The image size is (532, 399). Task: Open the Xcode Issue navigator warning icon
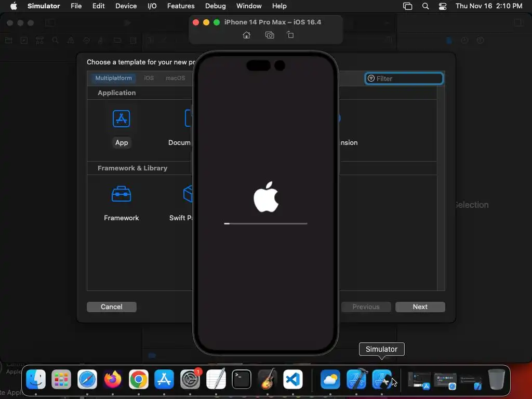click(x=71, y=41)
